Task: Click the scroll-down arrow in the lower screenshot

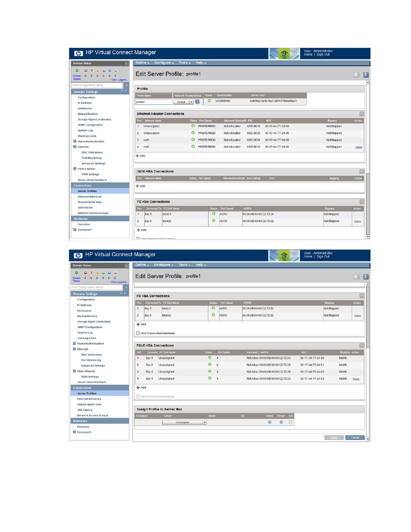Action: click(368, 439)
